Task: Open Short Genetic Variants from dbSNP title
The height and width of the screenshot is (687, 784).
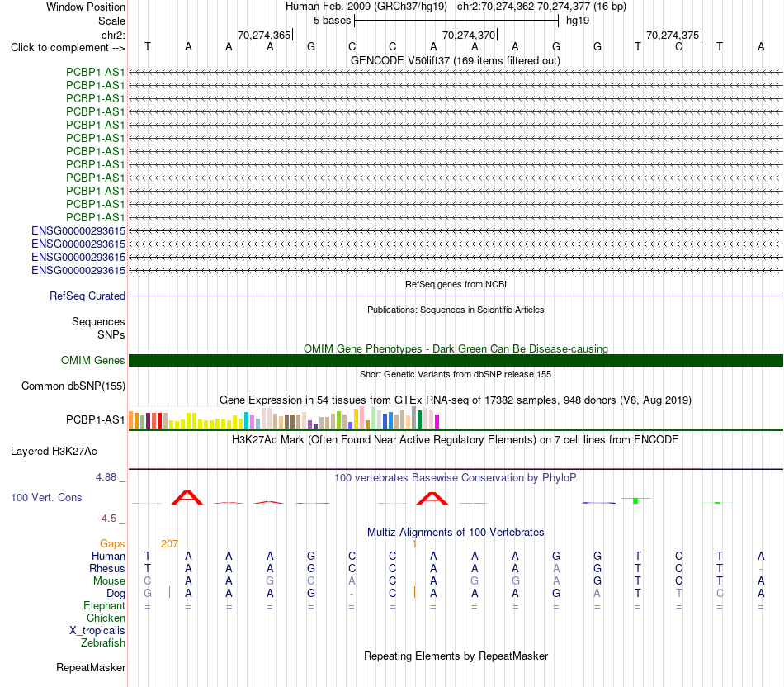Action: 456,374
